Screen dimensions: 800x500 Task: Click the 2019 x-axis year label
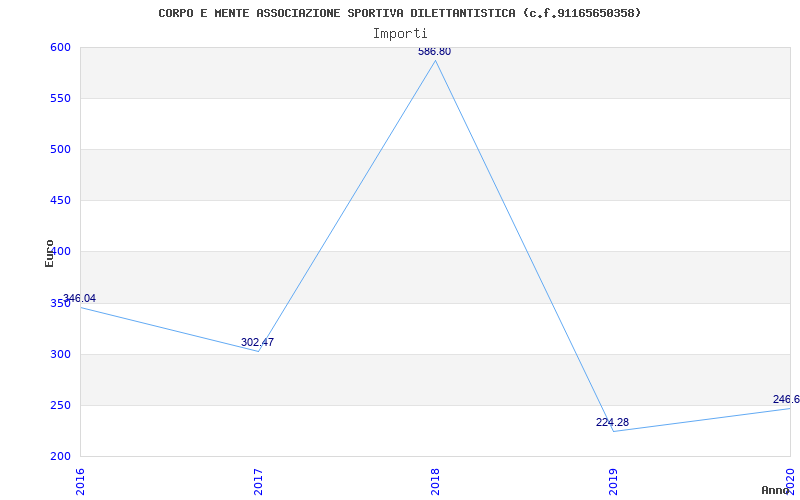point(613,482)
